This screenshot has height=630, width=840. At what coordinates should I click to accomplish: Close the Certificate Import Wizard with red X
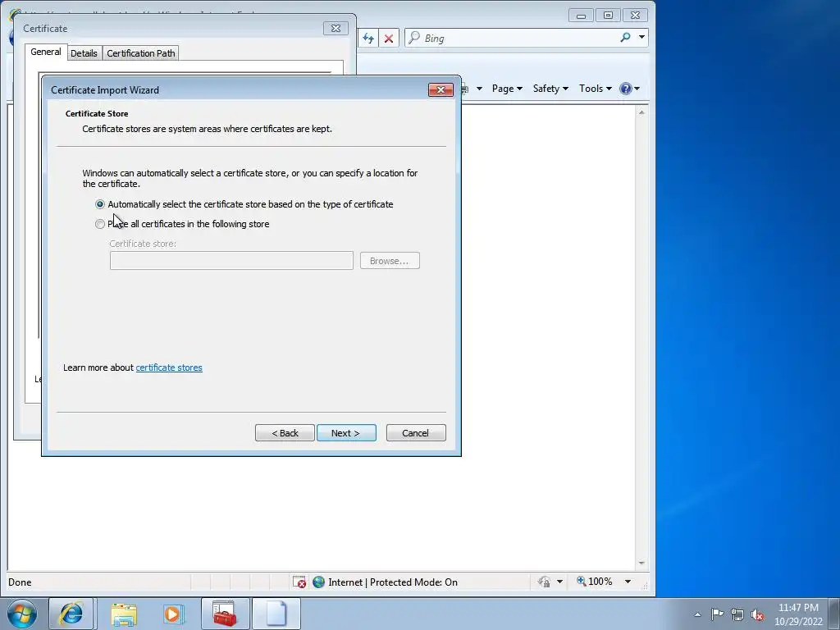point(441,89)
